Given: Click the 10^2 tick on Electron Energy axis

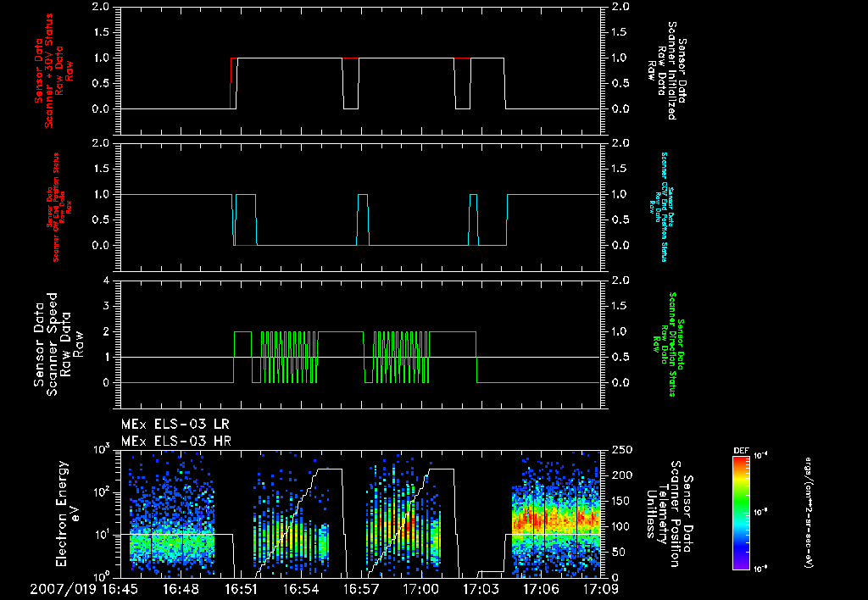Looking at the screenshot, I should coord(101,492).
